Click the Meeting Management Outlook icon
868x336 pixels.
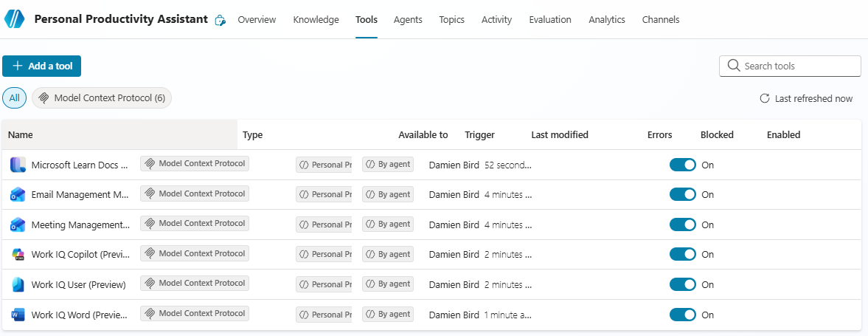18,224
